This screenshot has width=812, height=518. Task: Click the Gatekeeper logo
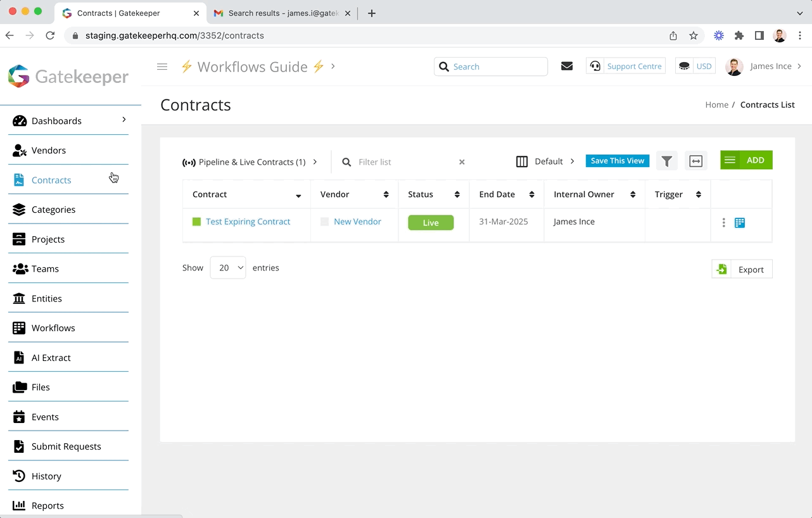point(68,77)
